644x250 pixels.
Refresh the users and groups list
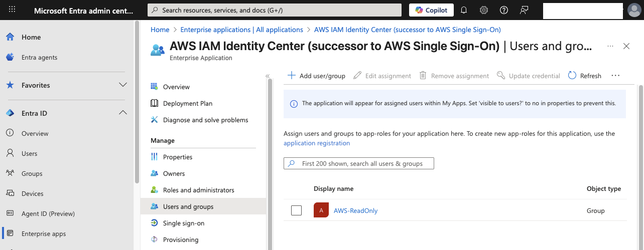[x=585, y=76]
